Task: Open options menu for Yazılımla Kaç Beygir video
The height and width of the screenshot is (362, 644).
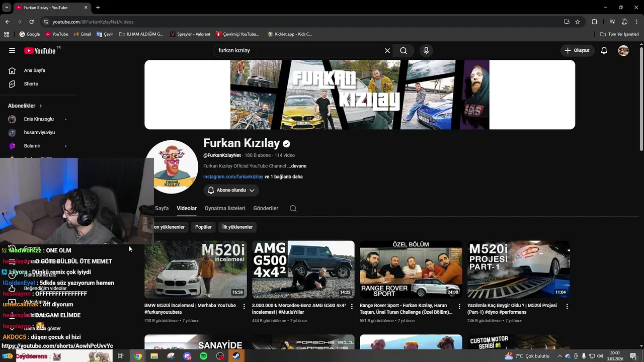Action: click(x=567, y=306)
